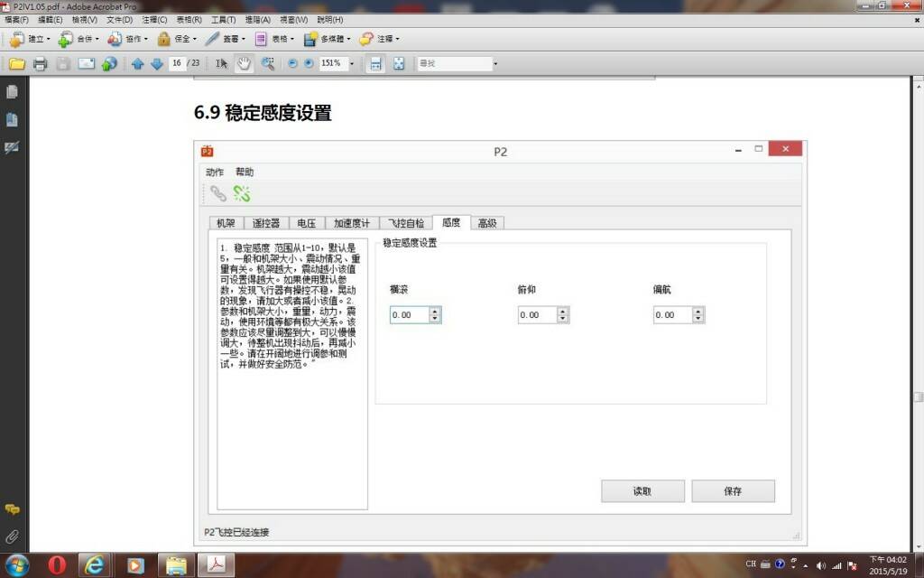The width and height of the screenshot is (924, 578).
Task: Click the 横滚 value spinner arrows
Action: [435, 315]
